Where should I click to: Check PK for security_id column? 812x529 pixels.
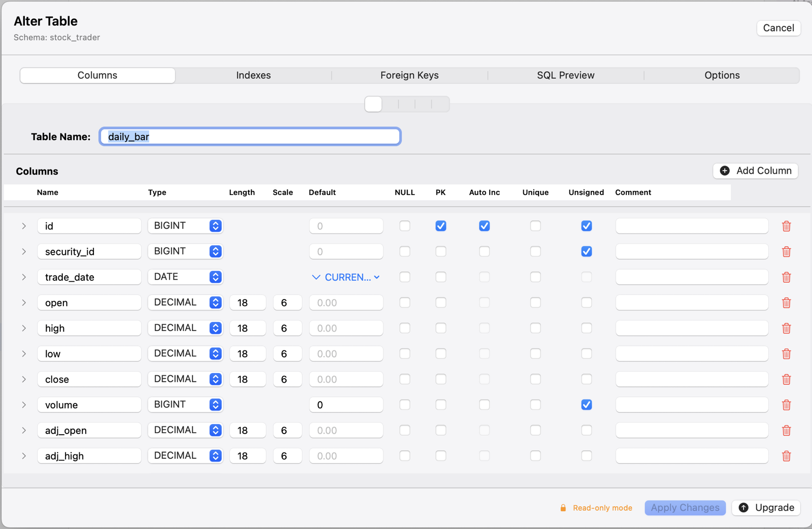[x=441, y=251]
